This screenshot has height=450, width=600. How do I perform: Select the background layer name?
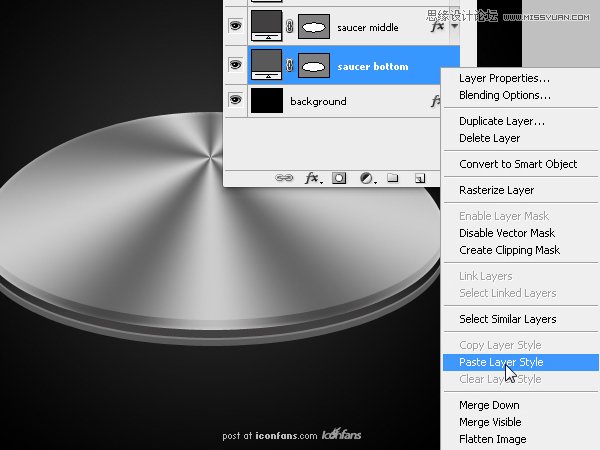[318, 101]
